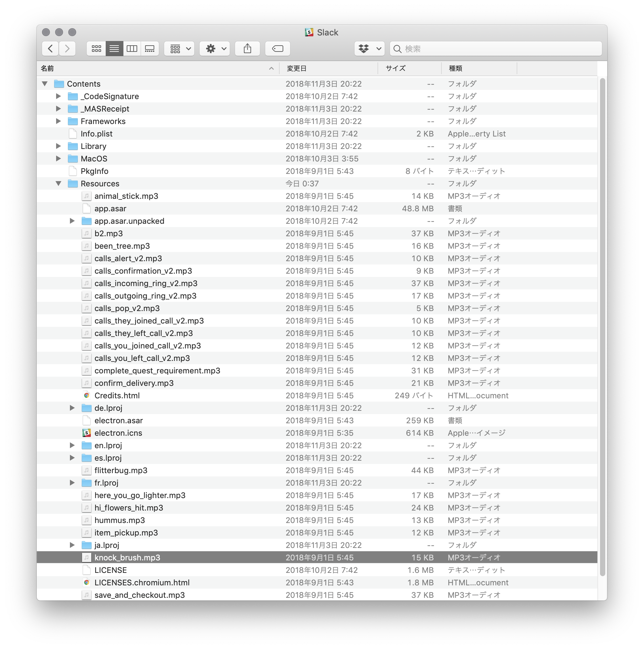Select been_tree.mp3 in the list

pyautogui.click(x=317, y=246)
